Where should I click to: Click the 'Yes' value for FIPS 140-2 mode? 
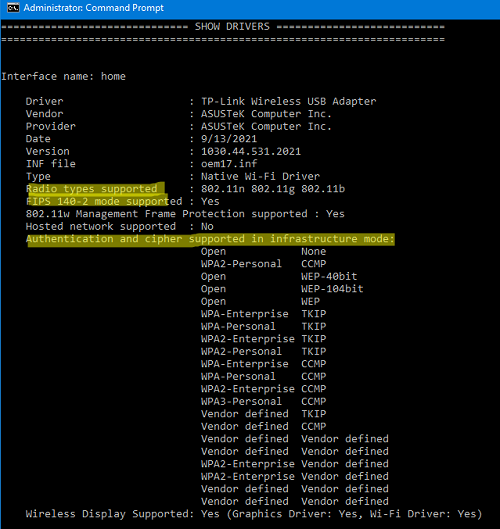(210, 201)
